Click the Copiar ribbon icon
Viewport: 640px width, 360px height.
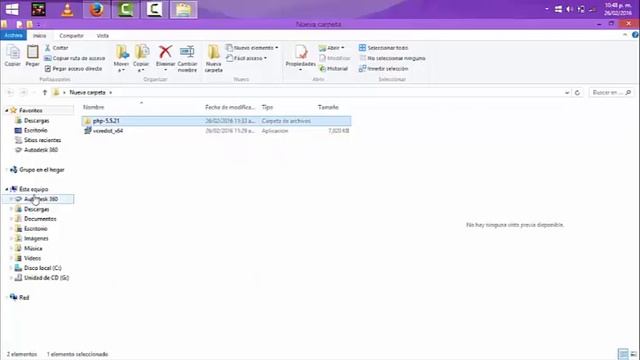point(13,56)
